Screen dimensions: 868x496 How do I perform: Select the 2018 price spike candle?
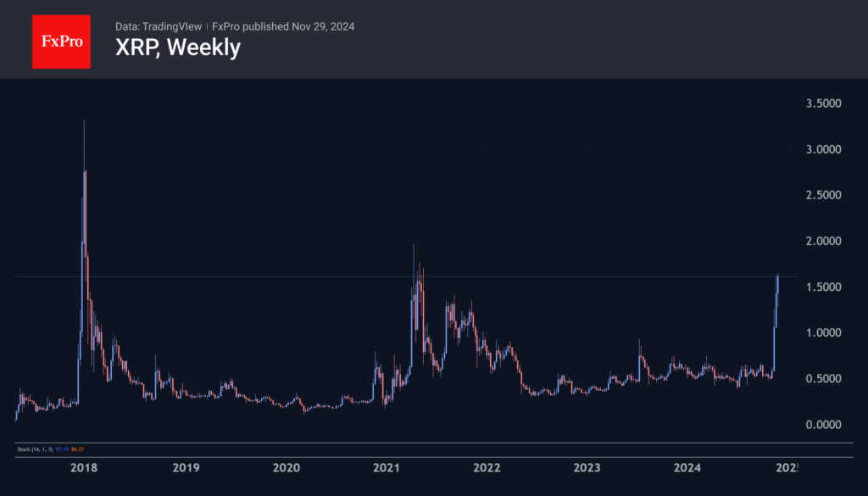84,170
